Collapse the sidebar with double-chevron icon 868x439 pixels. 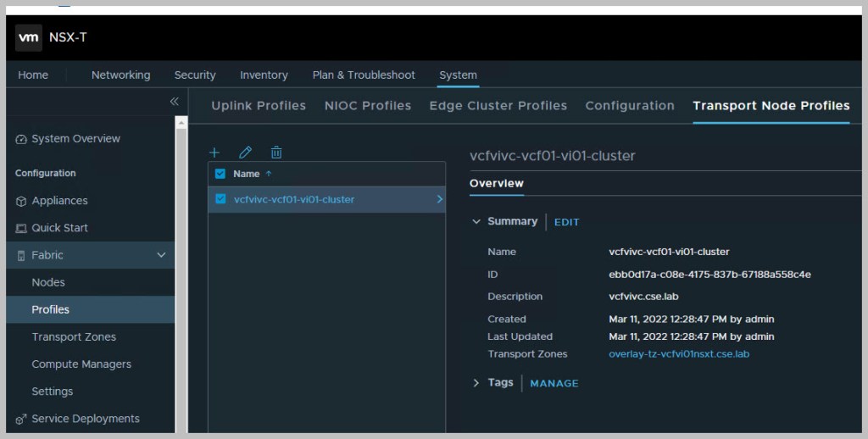point(174,102)
